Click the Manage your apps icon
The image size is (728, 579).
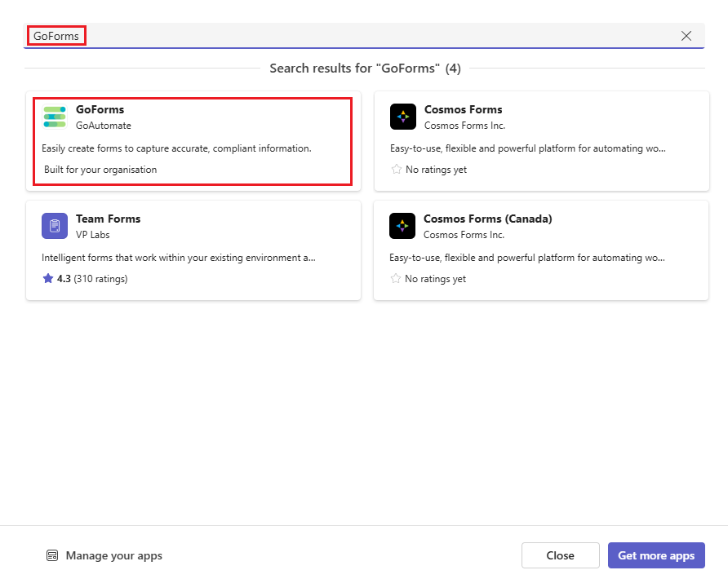pyautogui.click(x=52, y=555)
